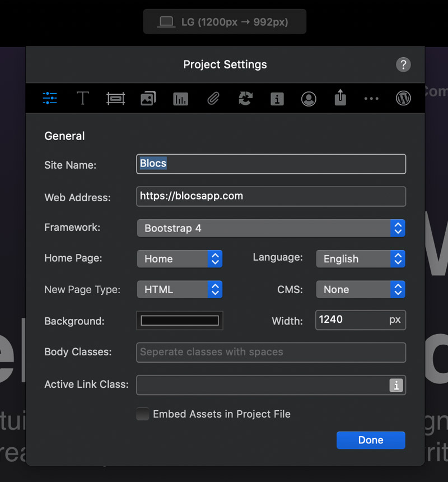Open the CMS dropdown set to None
Viewport: 448px width, 482px height.
(x=361, y=290)
